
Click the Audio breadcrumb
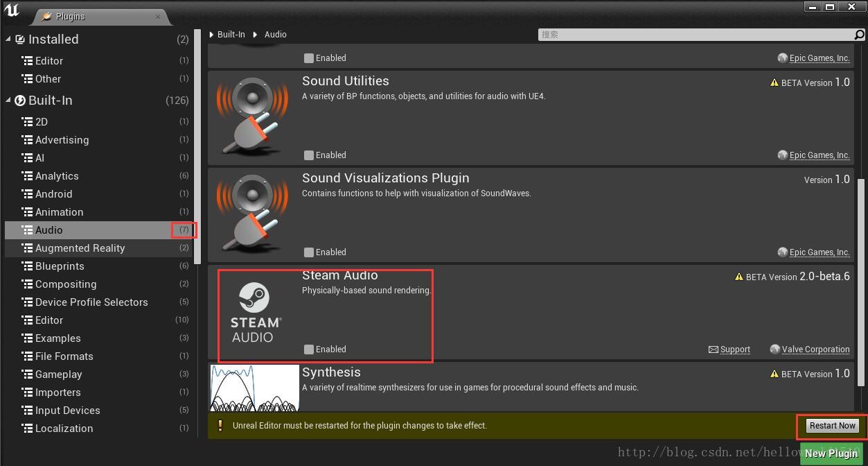[x=275, y=34]
